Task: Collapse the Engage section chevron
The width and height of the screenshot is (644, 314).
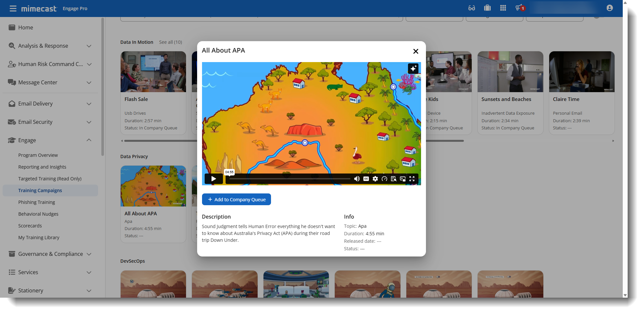Action: pyautogui.click(x=89, y=140)
